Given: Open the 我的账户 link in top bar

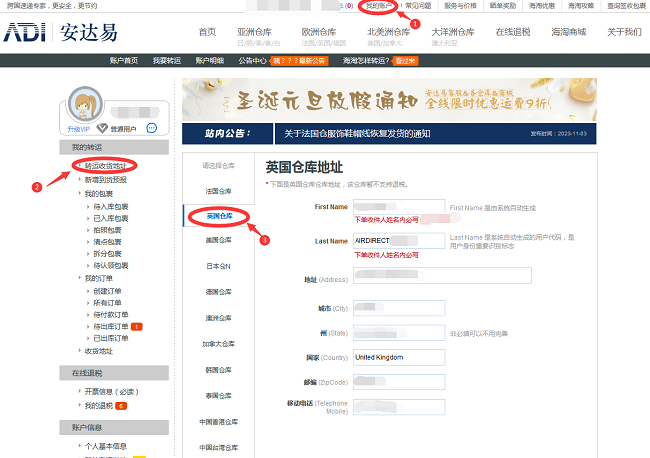Looking at the screenshot, I should click(x=378, y=6).
